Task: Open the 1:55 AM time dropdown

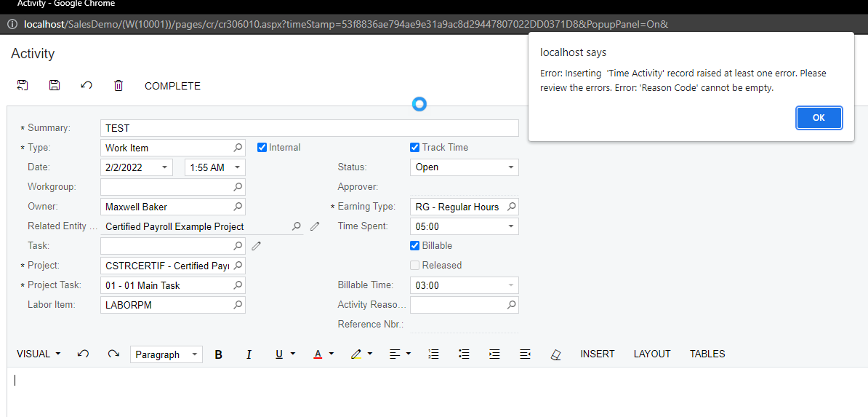Action: 238,167
